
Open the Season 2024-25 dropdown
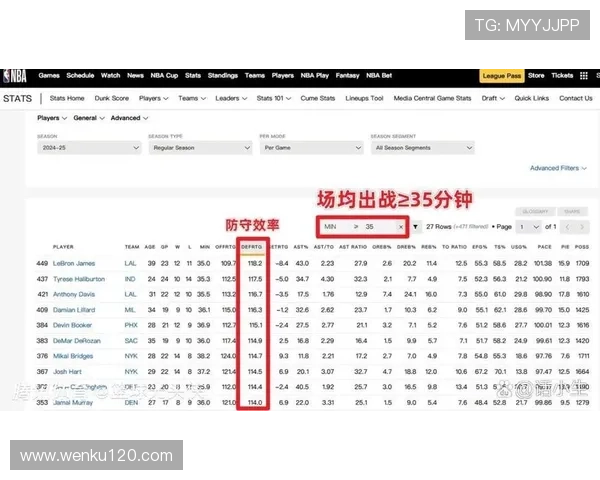click(x=89, y=148)
